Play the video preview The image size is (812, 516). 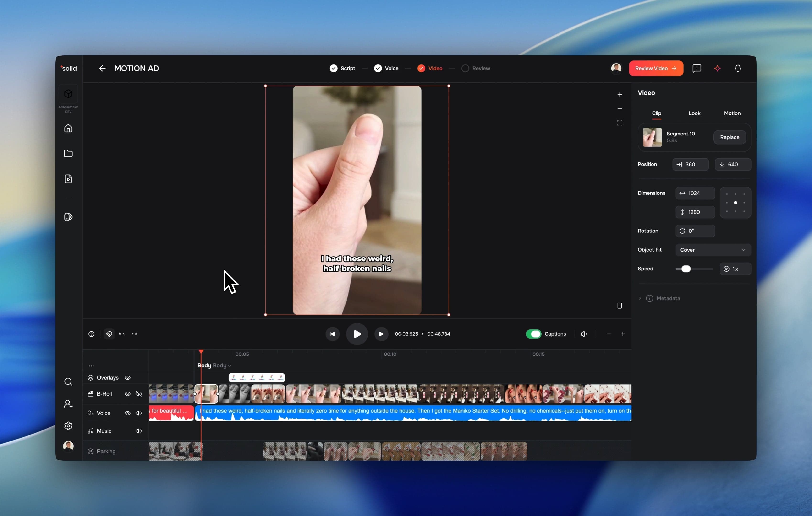pyautogui.click(x=357, y=334)
